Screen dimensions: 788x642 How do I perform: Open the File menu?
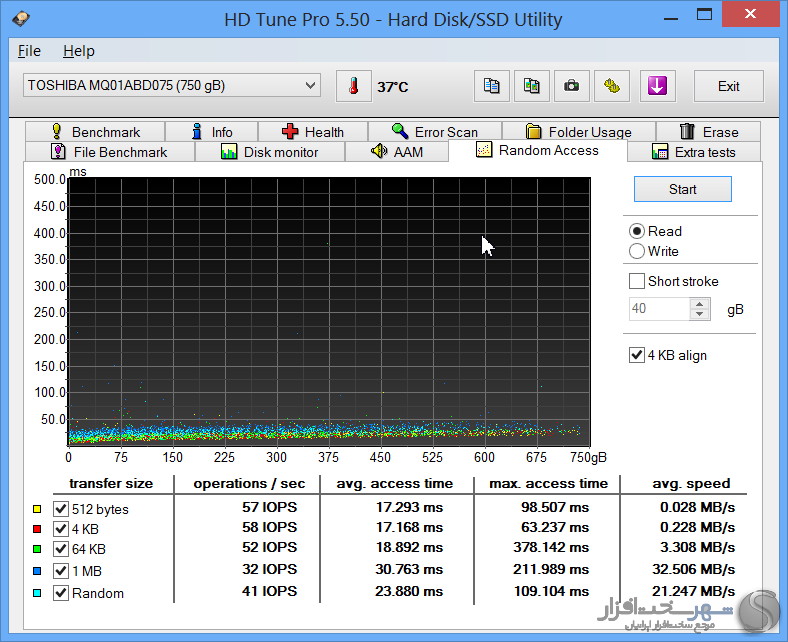pyautogui.click(x=29, y=51)
